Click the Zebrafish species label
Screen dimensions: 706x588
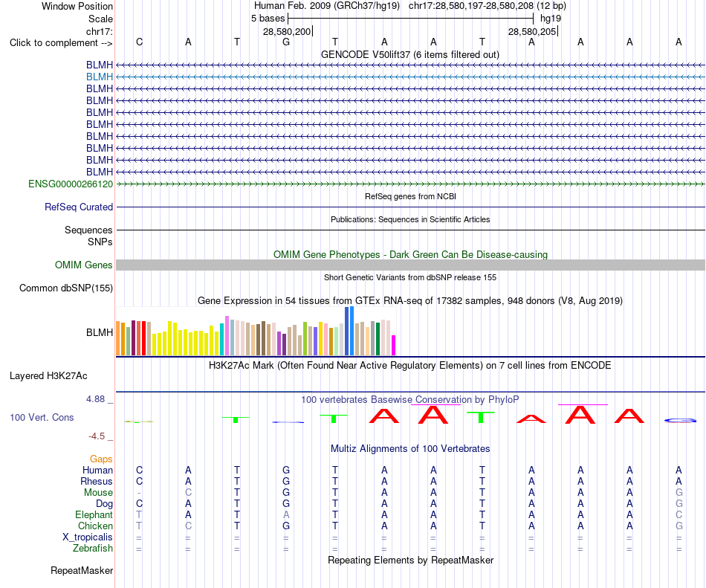pyautogui.click(x=93, y=549)
